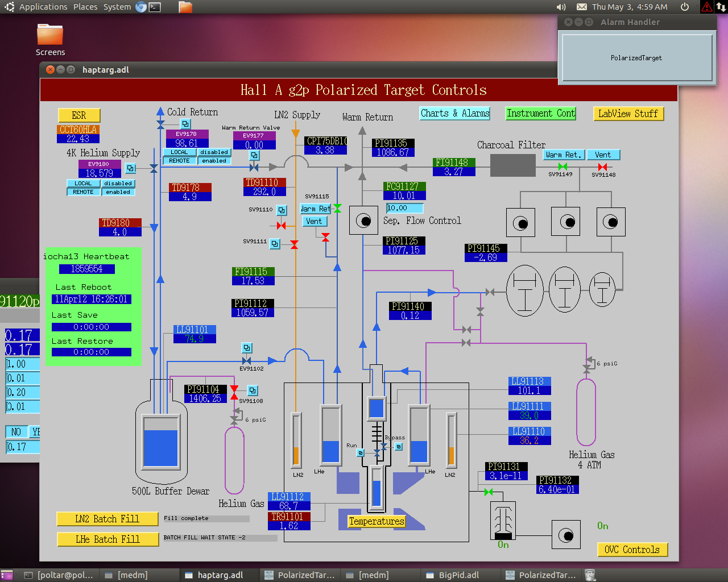Click the pump icon next to On label
The image size is (728, 582).
(566, 535)
